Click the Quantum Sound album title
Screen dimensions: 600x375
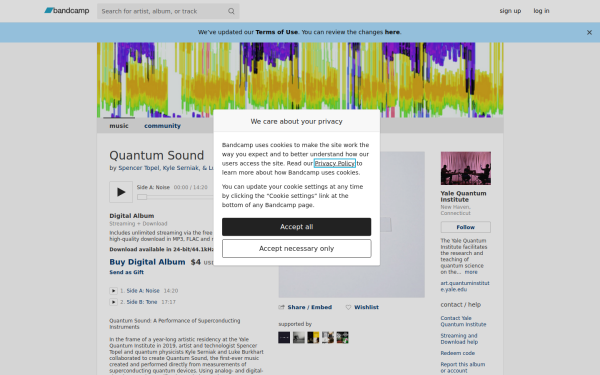click(157, 155)
